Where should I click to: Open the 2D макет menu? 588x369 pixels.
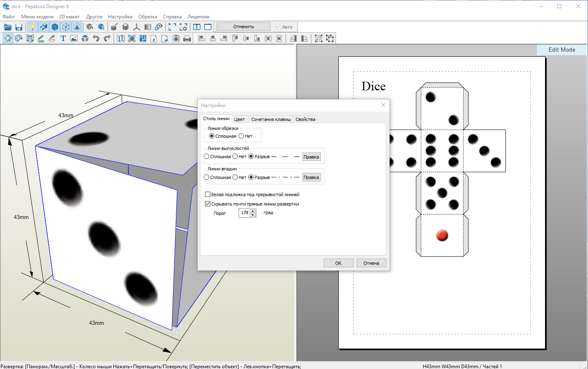(x=69, y=17)
